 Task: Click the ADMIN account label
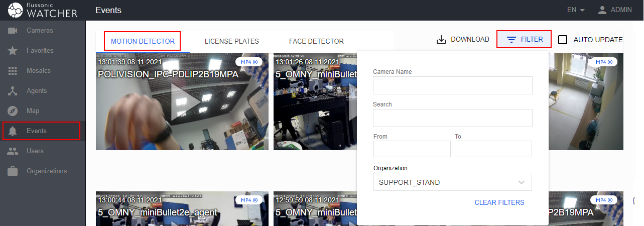coord(621,10)
